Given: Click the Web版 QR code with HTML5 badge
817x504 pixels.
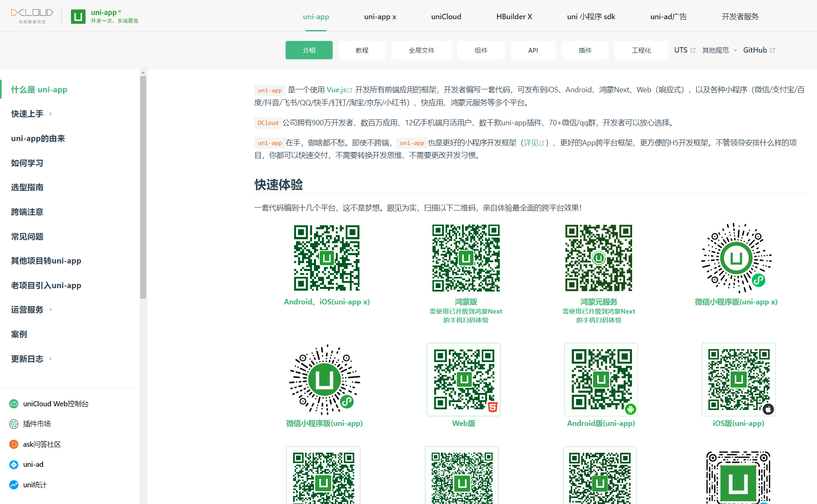Looking at the screenshot, I should click(463, 380).
